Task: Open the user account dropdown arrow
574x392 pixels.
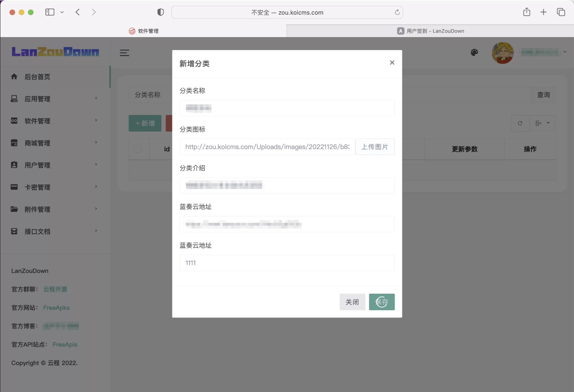Action: click(x=565, y=52)
